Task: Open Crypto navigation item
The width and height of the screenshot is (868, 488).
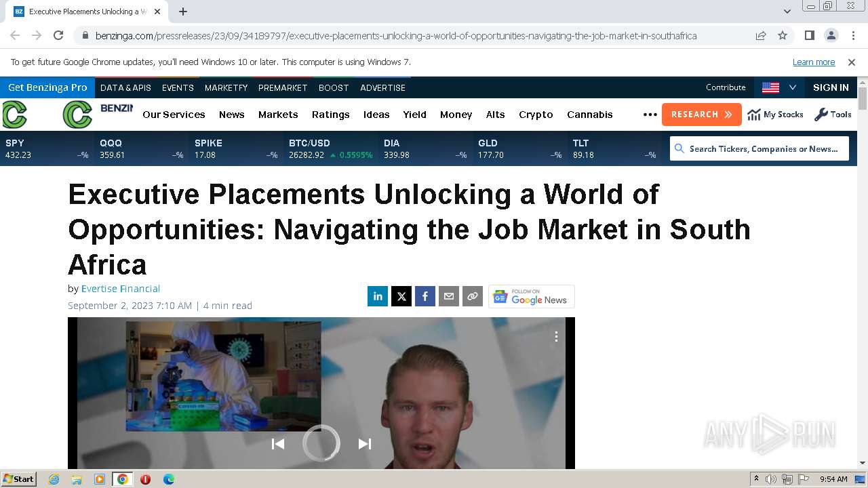Action: pyautogui.click(x=536, y=115)
